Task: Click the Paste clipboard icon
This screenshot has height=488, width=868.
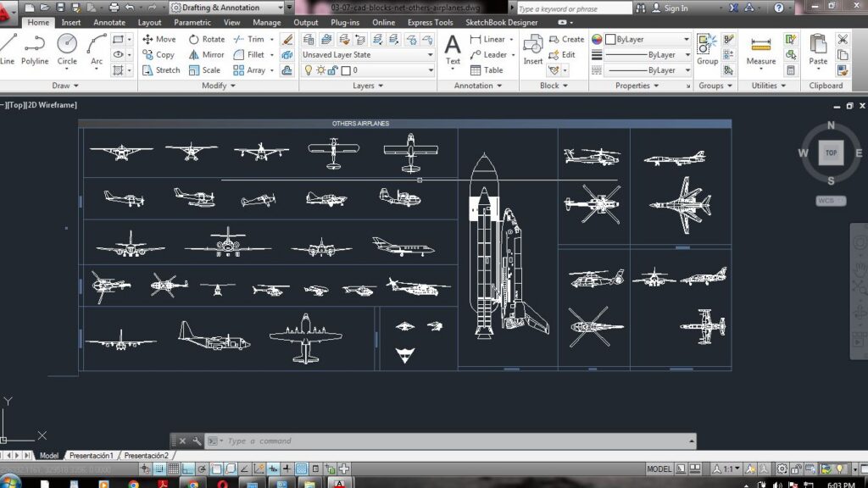Action: click(x=818, y=49)
